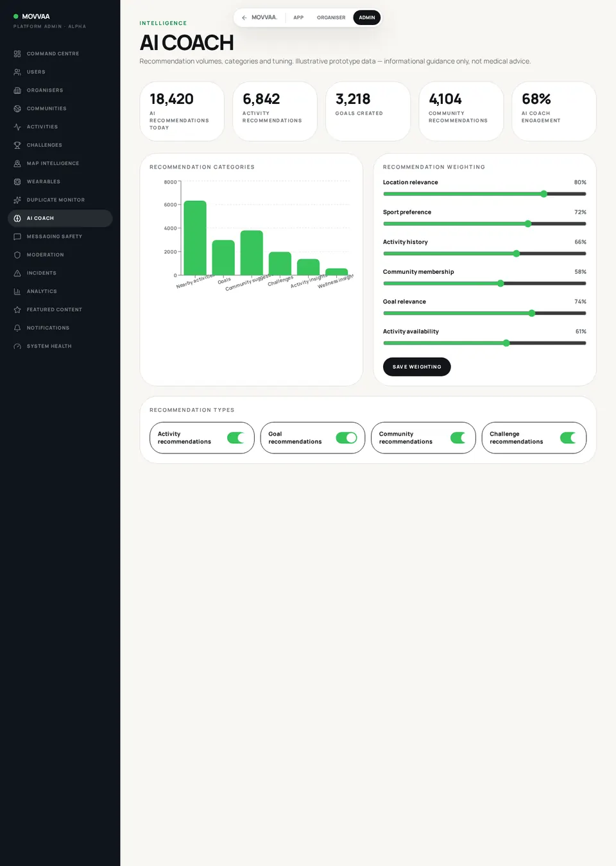Screen dimensions: 616x866
Task: Open Users section in sidebar
Action: pyautogui.click(x=60, y=72)
